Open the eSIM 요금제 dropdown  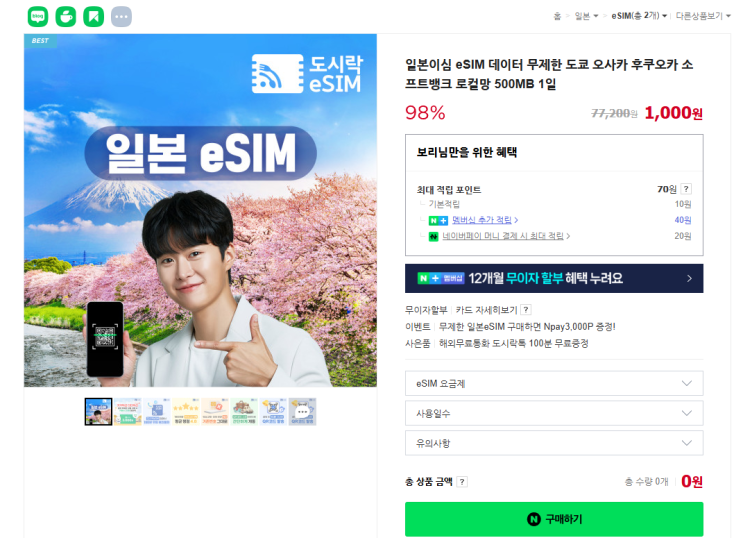(554, 383)
